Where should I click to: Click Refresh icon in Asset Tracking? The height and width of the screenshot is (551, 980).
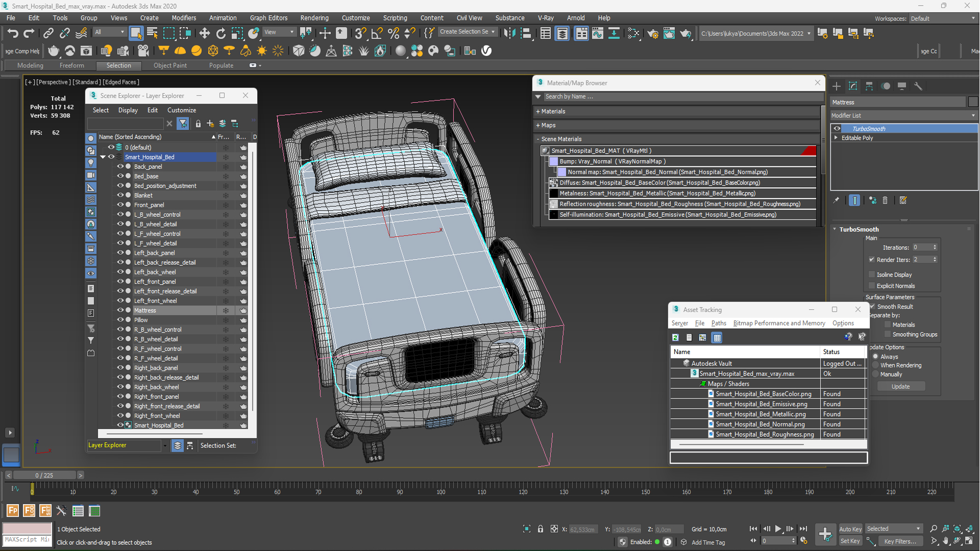675,337
